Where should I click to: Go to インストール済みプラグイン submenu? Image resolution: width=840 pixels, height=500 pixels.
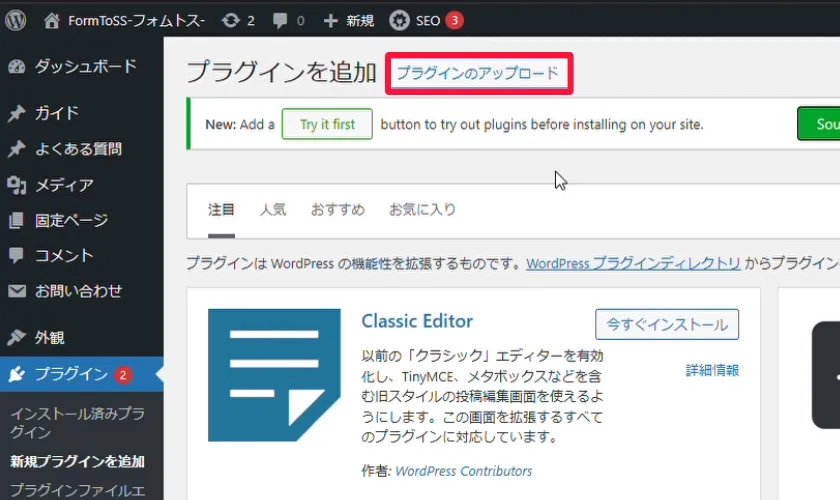77,422
